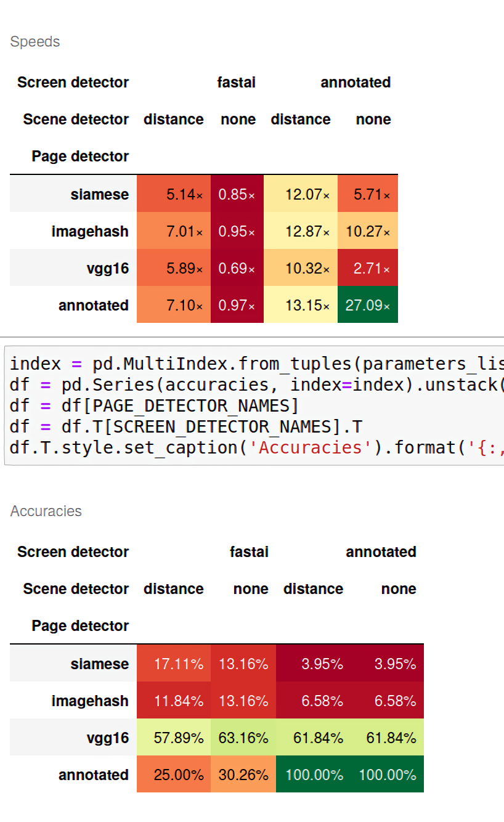Pick vgg16 61.84% under annotated distance
Image resolution: width=504 pixels, height=822 pixels.
pos(313,737)
